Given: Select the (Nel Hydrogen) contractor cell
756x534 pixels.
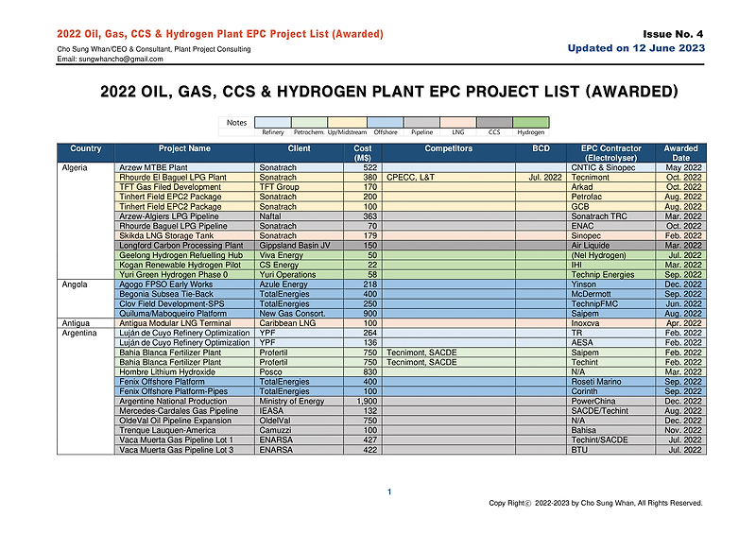Looking at the screenshot, I should click(610, 255).
